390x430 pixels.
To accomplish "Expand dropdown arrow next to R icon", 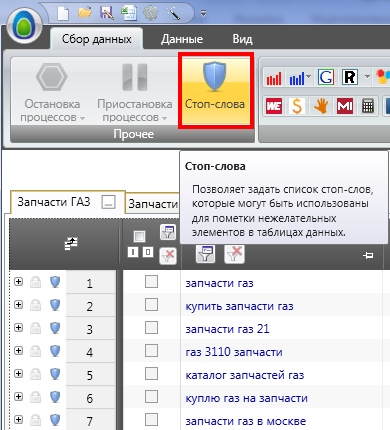I will pos(367,77).
